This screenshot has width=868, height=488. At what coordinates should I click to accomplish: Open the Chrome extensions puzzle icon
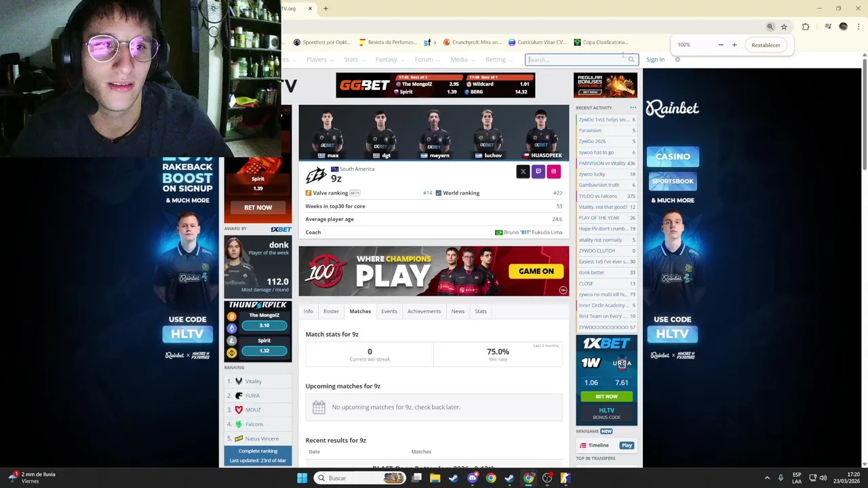pyautogui.click(x=806, y=26)
